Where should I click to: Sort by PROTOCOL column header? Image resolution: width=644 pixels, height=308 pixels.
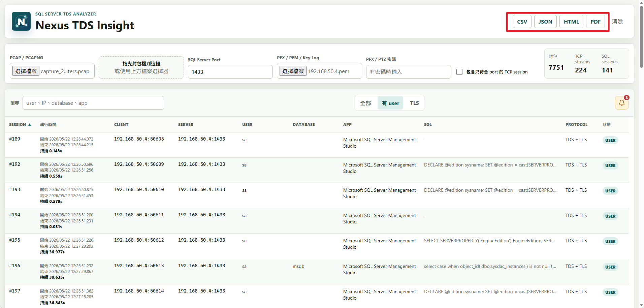[x=576, y=125]
